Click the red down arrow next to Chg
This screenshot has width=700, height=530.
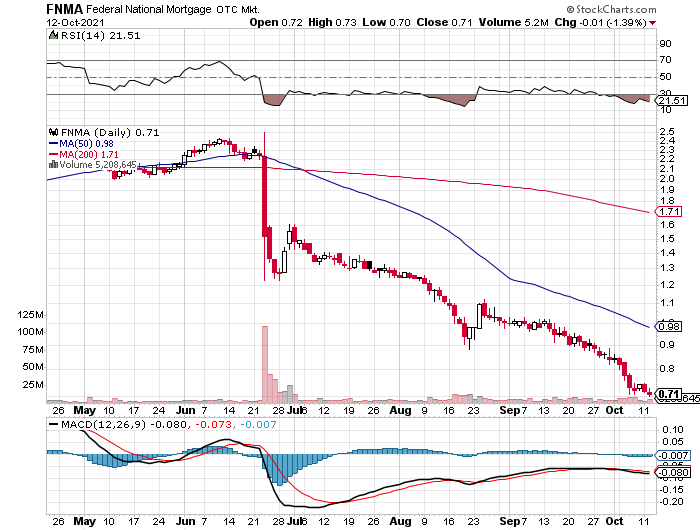pyautogui.click(x=653, y=23)
